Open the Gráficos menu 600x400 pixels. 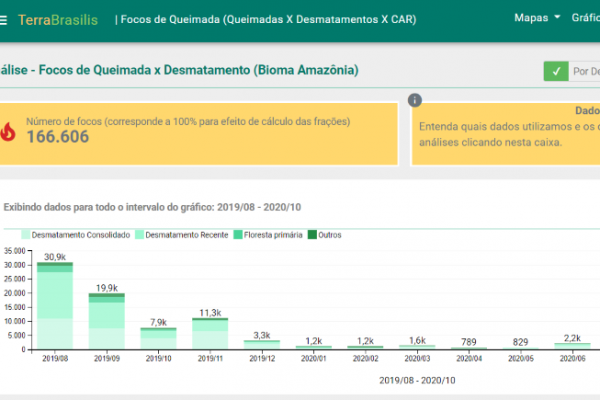[x=585, y=19]
